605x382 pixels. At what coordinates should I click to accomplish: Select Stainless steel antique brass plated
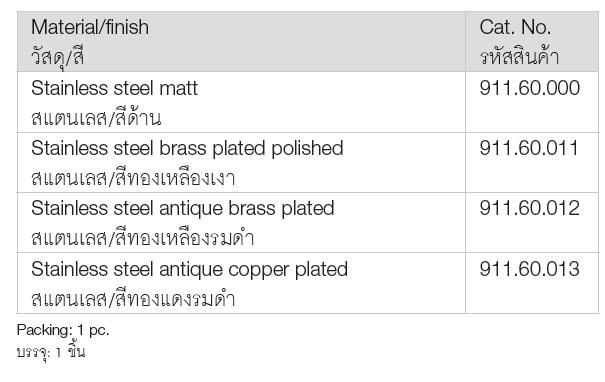coord(183,209)
